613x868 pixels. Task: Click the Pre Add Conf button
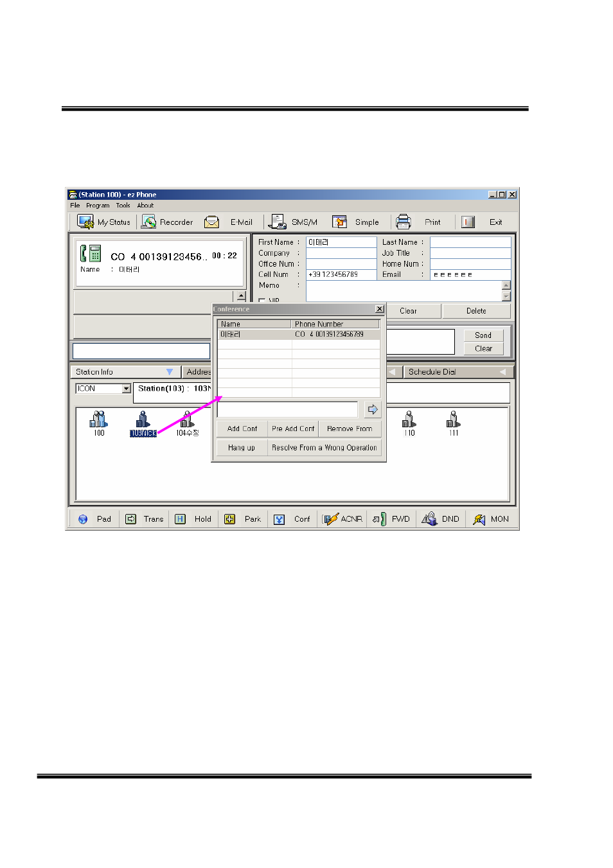(293, 429)
